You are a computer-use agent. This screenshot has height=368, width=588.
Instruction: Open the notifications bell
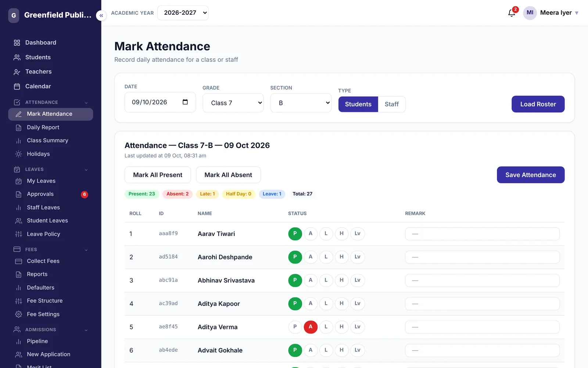point(512,13)
